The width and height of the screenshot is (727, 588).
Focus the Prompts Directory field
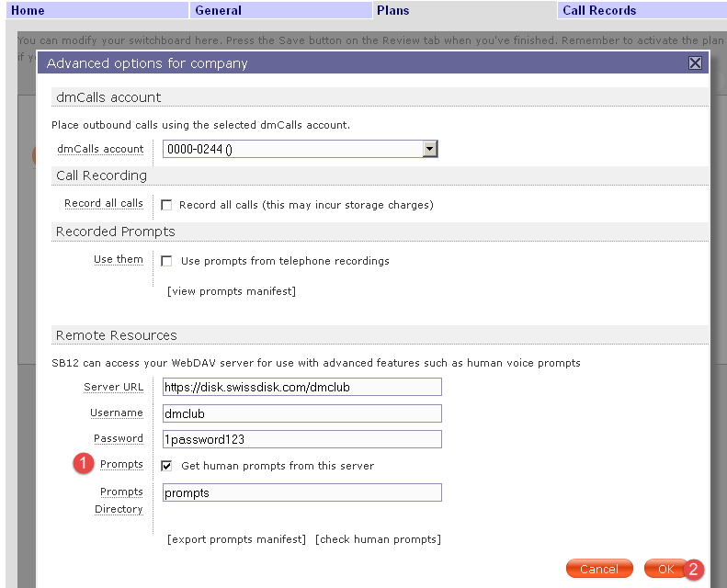[301, 492]
